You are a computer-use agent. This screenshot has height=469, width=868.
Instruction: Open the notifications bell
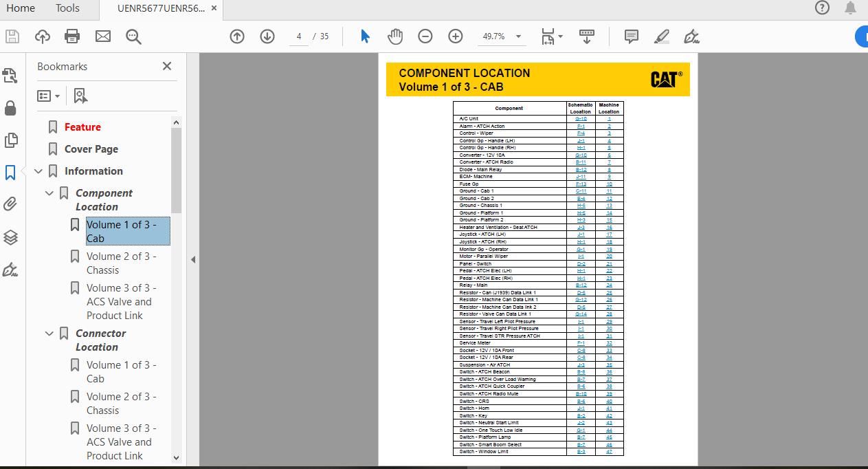pyautogui.click(x=851, y=8)
